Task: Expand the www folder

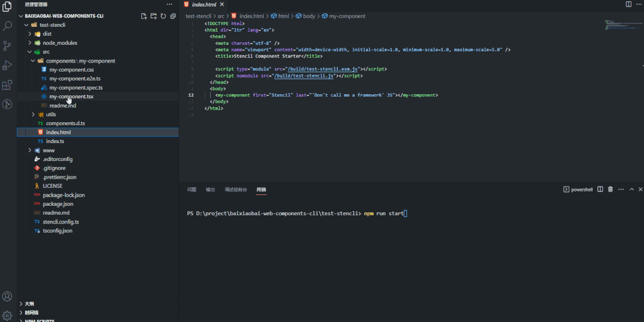Action: click(x=48, y=150)
